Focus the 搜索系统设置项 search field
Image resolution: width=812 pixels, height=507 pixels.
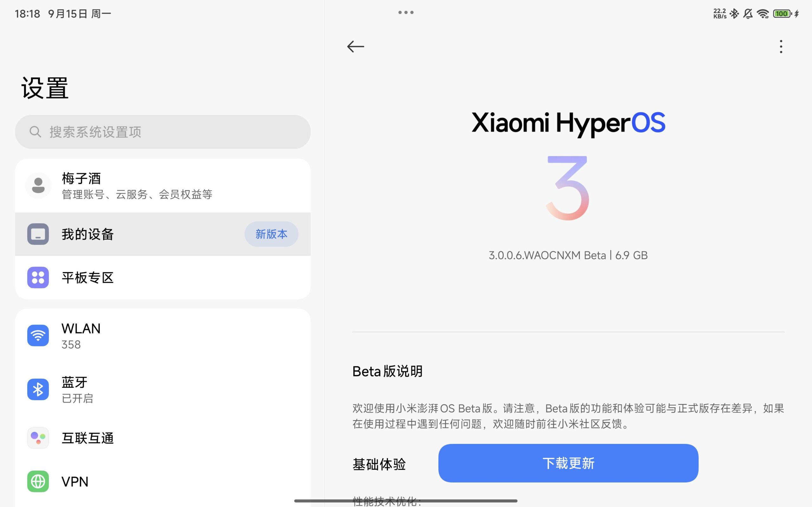coord(163,132)
